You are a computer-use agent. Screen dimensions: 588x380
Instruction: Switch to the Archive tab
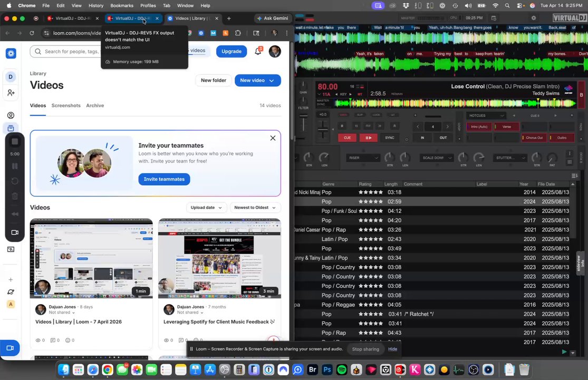coord(95,106)
